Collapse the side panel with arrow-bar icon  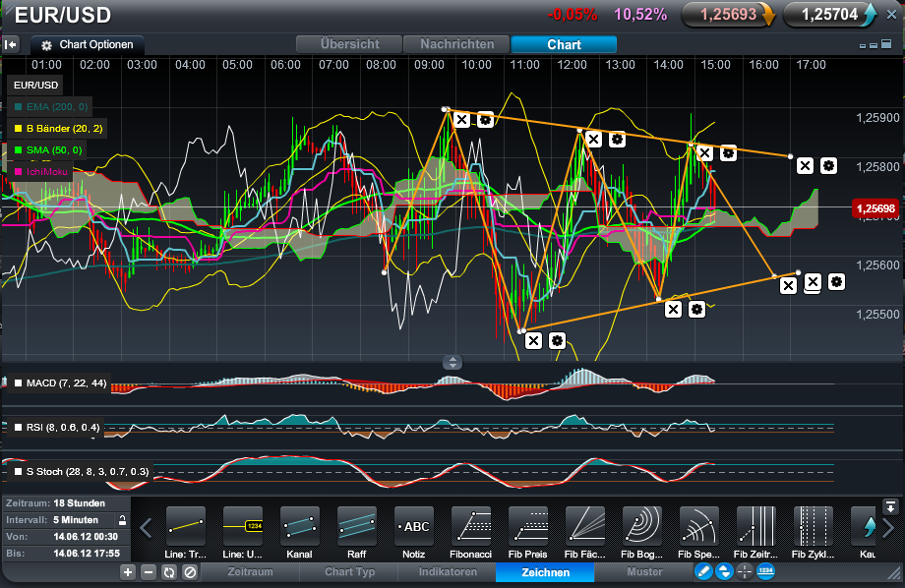(x=11, y=44)
